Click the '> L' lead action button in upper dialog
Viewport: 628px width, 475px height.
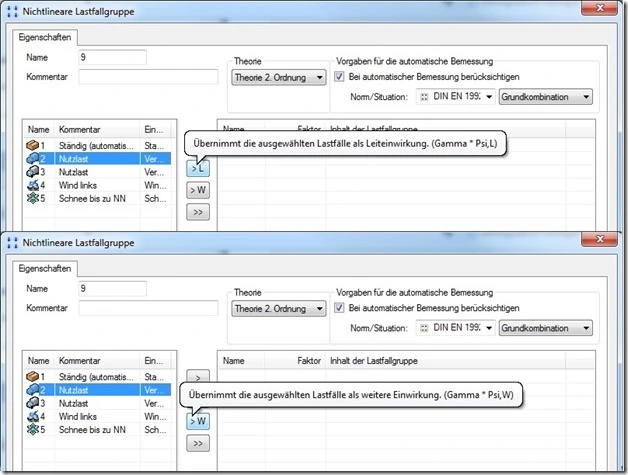point(198,169)
